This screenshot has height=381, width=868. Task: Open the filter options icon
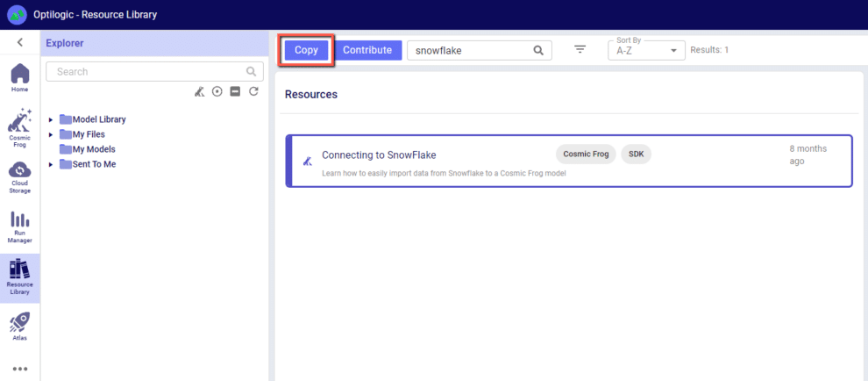click(x=580, y=50)
